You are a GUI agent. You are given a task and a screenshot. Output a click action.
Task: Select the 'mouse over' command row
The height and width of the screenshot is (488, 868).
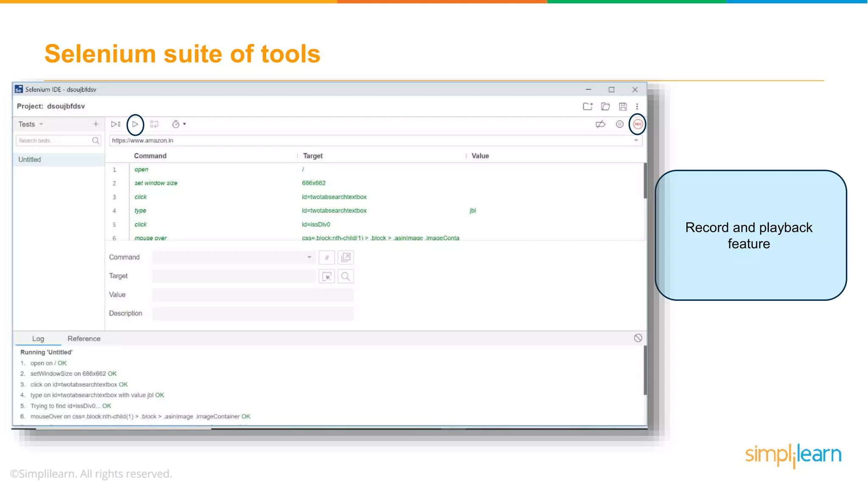click(x=375, y=237)
